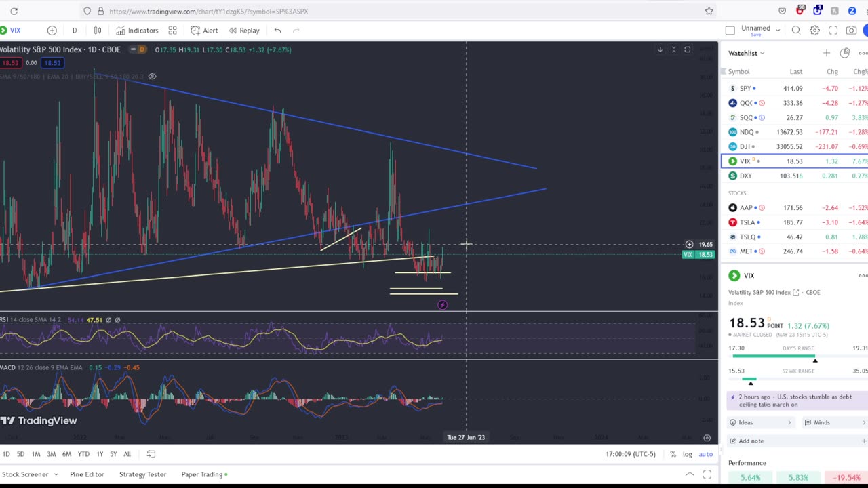The width and height of the screenshot is (868, 488).
Task: Set chart range to All
Action: [x=127, y=454]
